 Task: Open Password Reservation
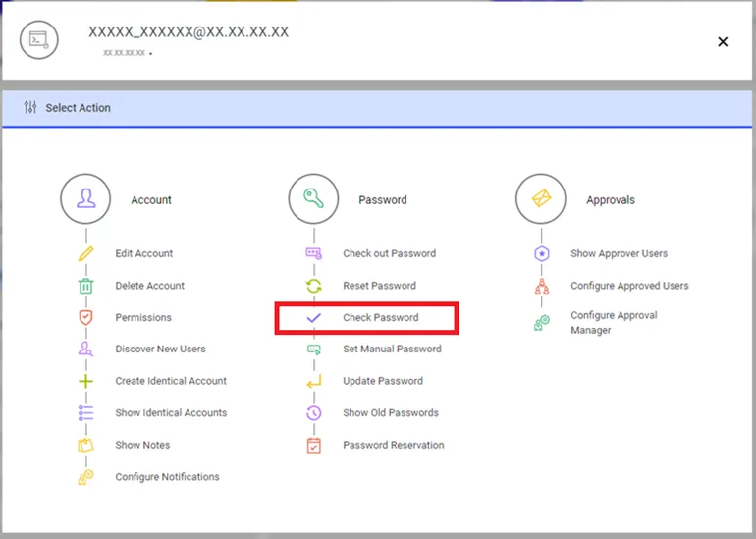click(x=394, y=445)
